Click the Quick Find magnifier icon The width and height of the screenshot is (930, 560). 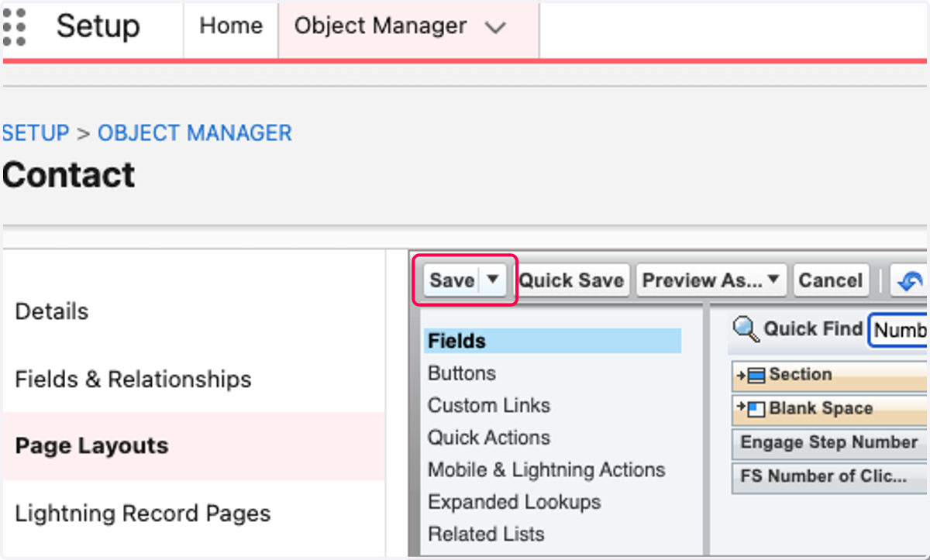pos(746,330)
